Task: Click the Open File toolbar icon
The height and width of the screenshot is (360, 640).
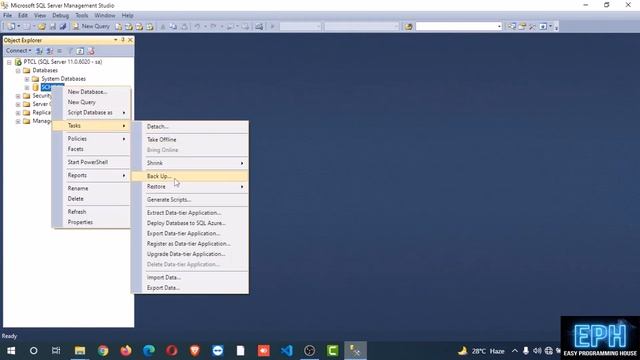Action: [42, 27]
